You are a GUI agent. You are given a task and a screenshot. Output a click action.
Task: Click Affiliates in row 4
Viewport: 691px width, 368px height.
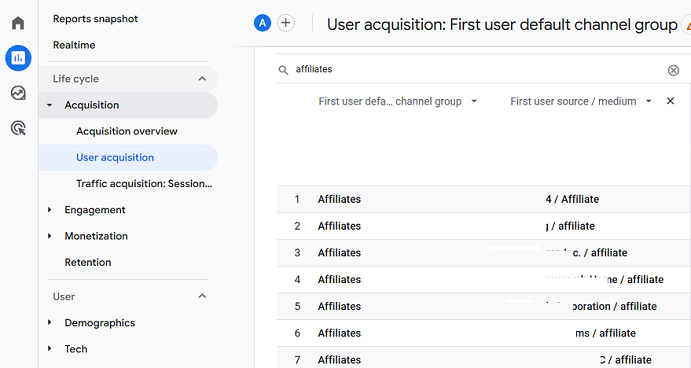[x=339, y=279]
